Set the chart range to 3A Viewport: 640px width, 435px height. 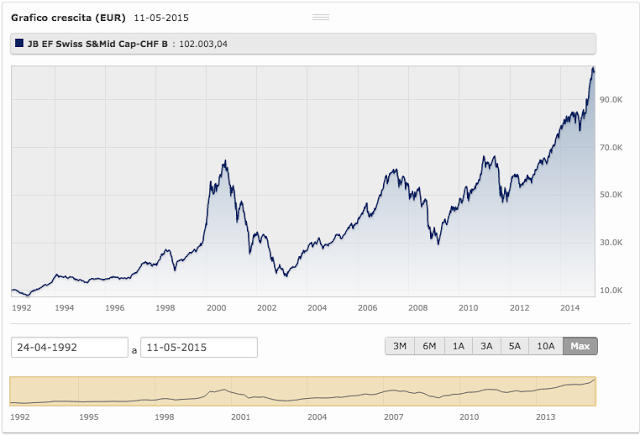pos(487,346)
